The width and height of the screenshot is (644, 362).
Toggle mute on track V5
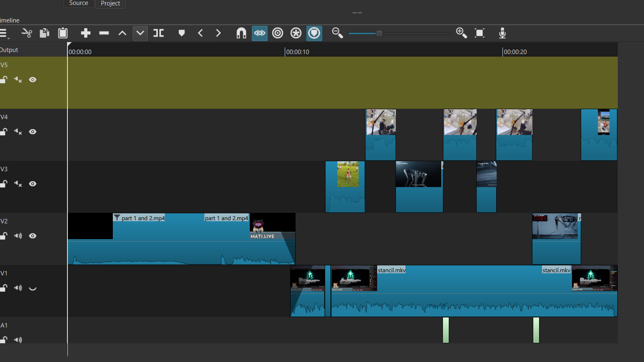(18, 80)
